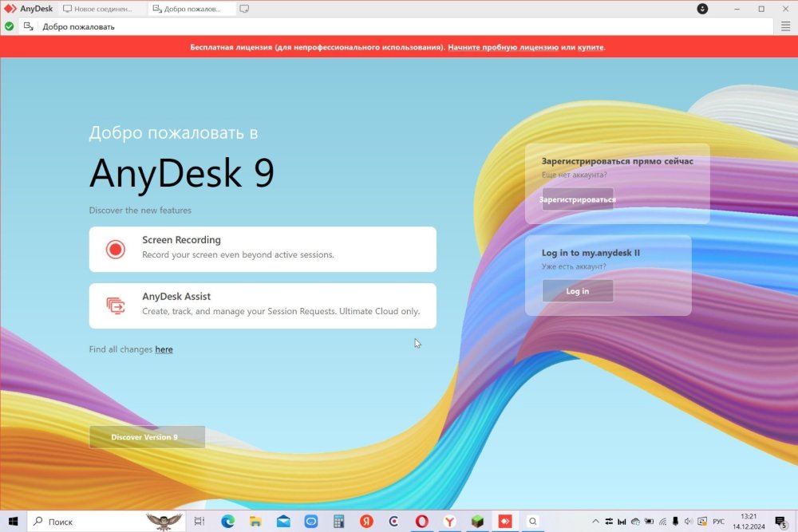
Task: Click 'Уже есть аккаунт?' text
Action: pyautogui.click(x=574, y=266)
